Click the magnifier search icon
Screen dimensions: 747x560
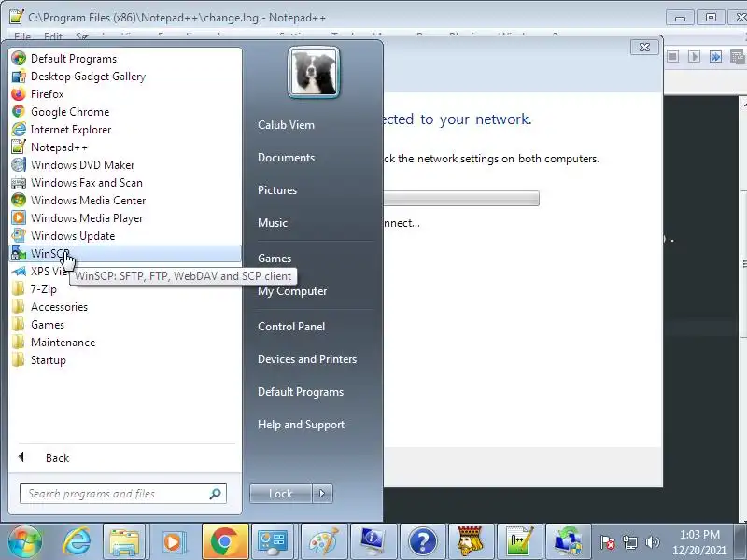point(216,494)
